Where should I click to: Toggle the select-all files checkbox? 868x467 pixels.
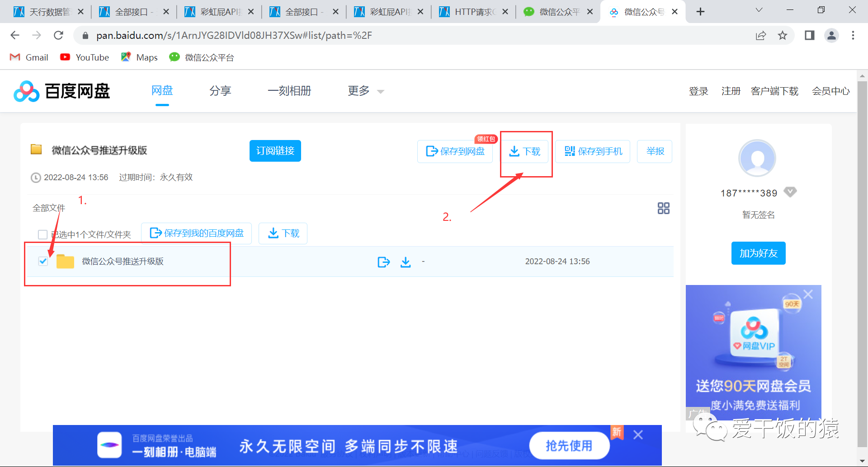click(42, 234)
